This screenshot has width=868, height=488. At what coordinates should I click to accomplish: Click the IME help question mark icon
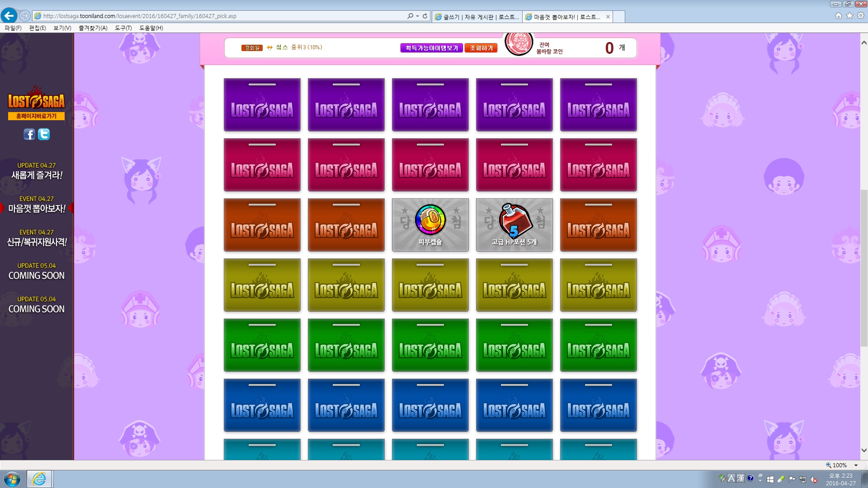tap(750, 478)
